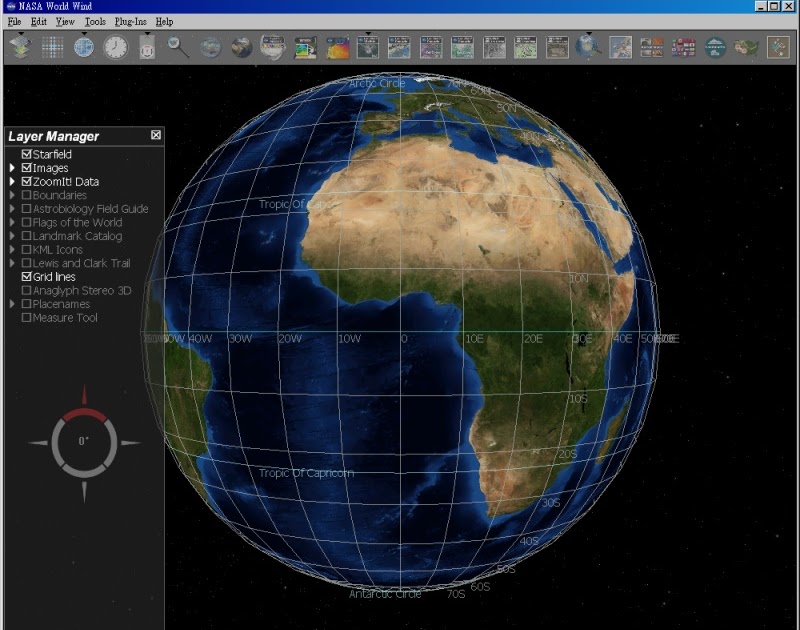Click the 'Landmark Catalog' layer label
The height and width of the screenshot is (630, 800).
coord(78,236)
